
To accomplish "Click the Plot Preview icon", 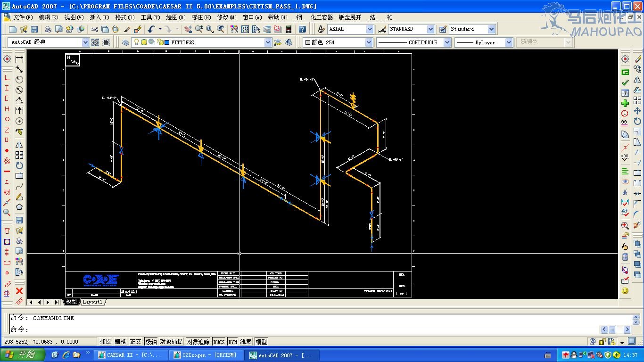I will tap(58, 29).
